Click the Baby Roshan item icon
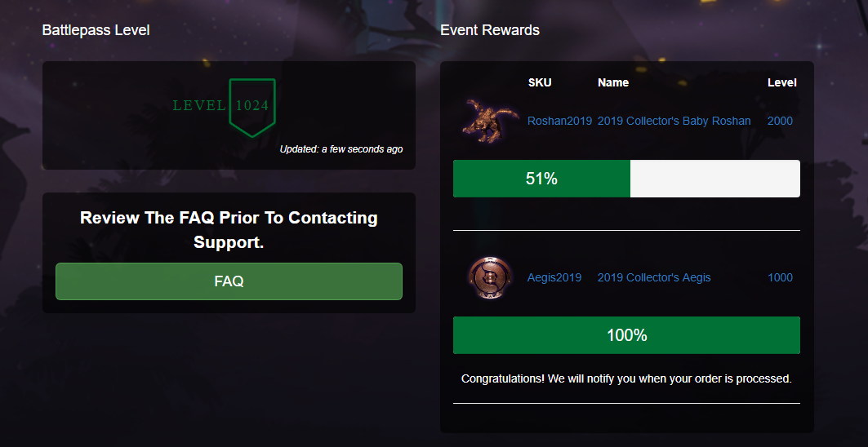The image size is (868, 447). point(490,119)
